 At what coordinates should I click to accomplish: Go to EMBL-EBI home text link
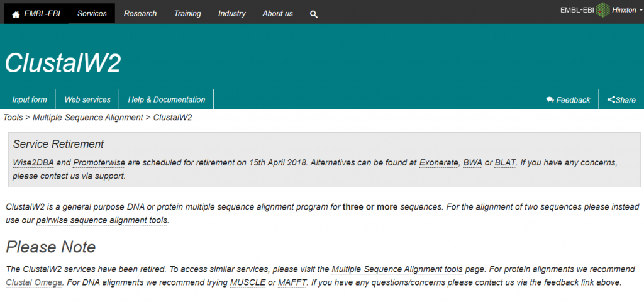point(42,14)
